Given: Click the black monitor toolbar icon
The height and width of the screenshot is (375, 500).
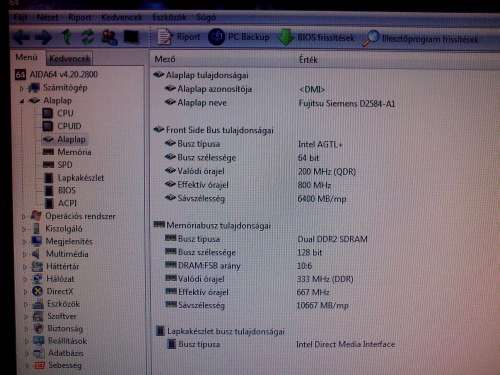Looking at the screenshot, I should [131, 37].
